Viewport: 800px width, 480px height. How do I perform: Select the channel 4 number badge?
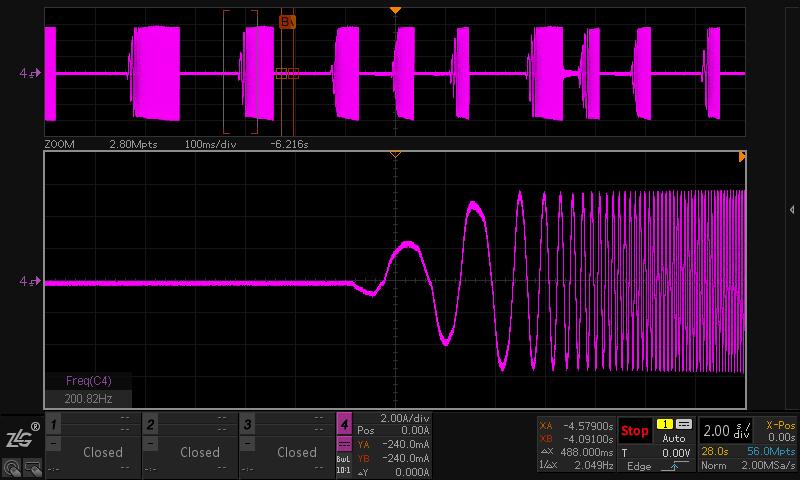tap(344, 425)
